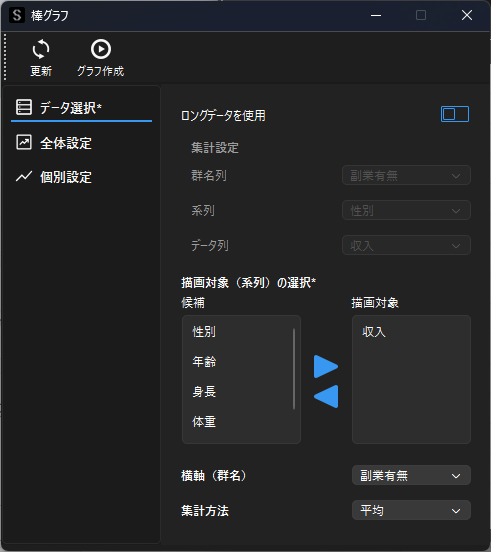Viewport: 491px width, 552px height.
Task: Switch to the データ選択 tab
Action: point(81,108)
